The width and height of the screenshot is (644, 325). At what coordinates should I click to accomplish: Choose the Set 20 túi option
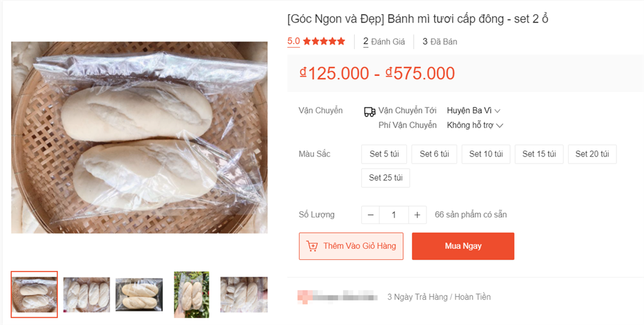[x=592, y=154]
